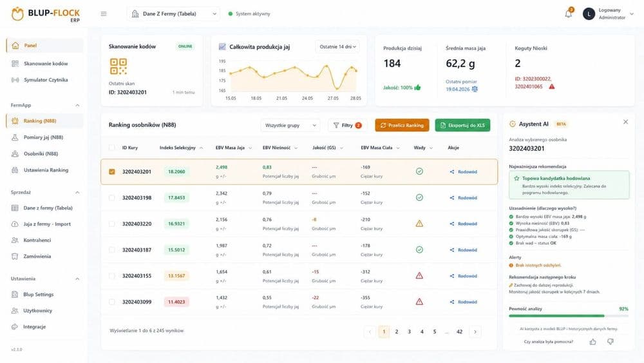Open Rodowód for 3202403201
Viewport: 644px width, 363px height.
463,172
